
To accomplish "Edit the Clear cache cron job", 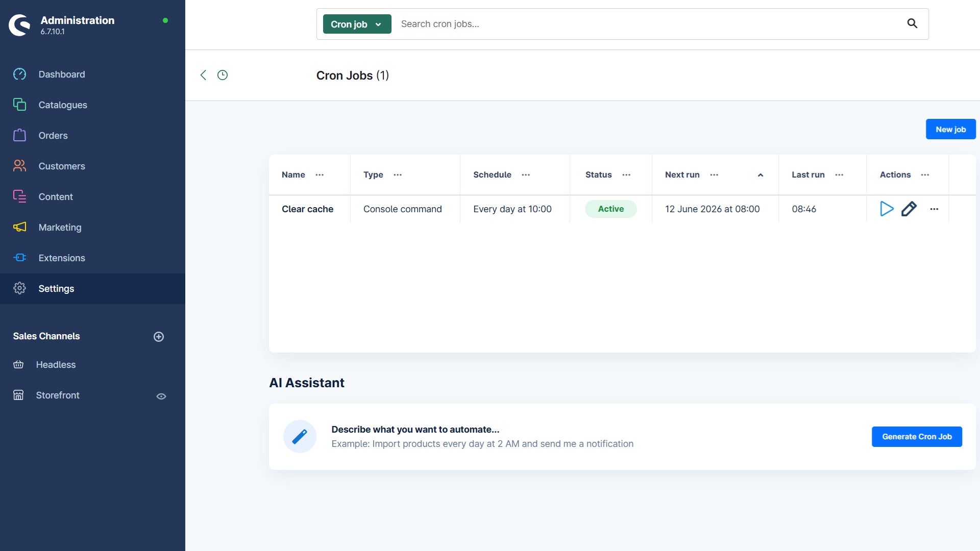I will click(909, 209).
